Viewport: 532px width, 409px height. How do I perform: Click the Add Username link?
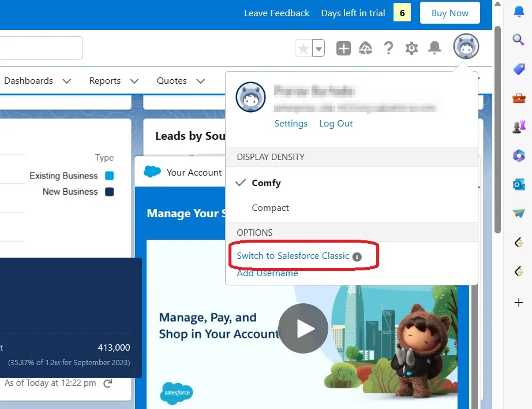[x=267, y=273]
